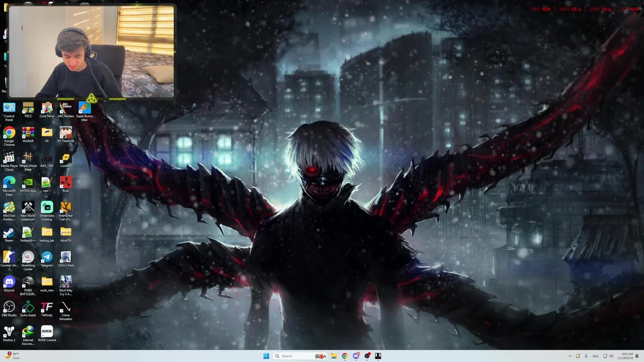
Task: Open Google Chrome desktop shortcut
Action: click(x=9, y=136)
